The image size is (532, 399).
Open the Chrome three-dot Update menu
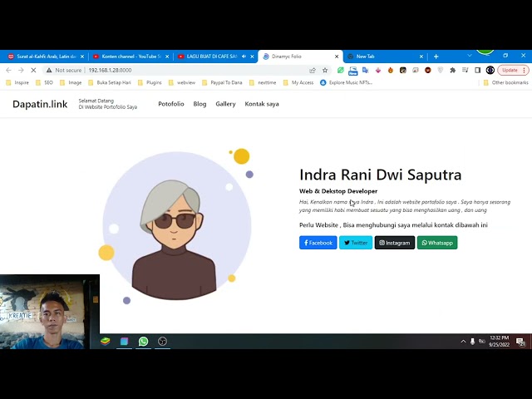pyautogui.click(x=525, y=70)
